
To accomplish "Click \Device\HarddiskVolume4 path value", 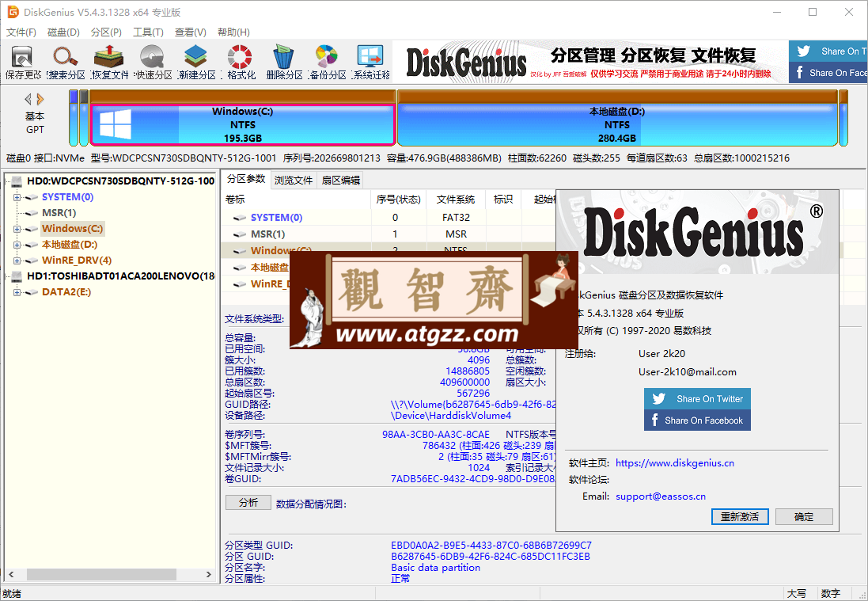I will [x=450, y=416].
